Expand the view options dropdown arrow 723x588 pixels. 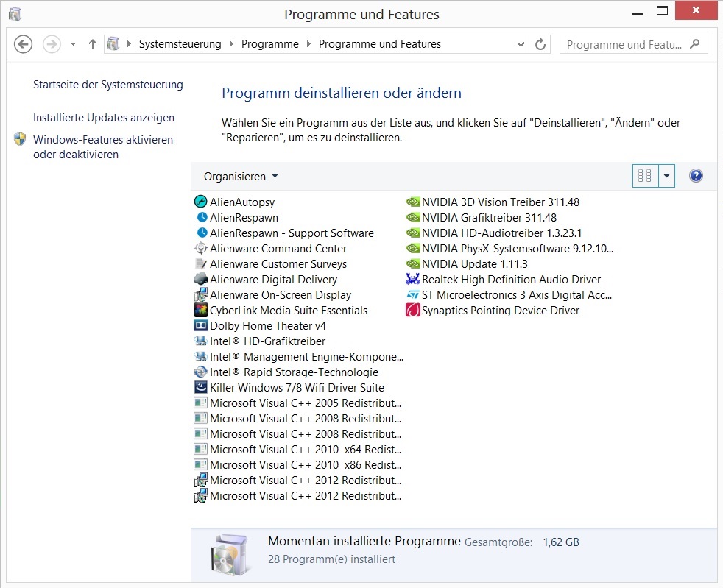click(x=666, y=176)
